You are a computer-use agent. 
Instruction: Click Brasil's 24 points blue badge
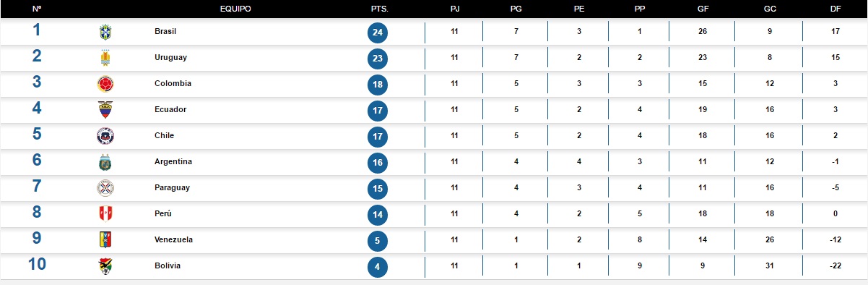(378, 33)
